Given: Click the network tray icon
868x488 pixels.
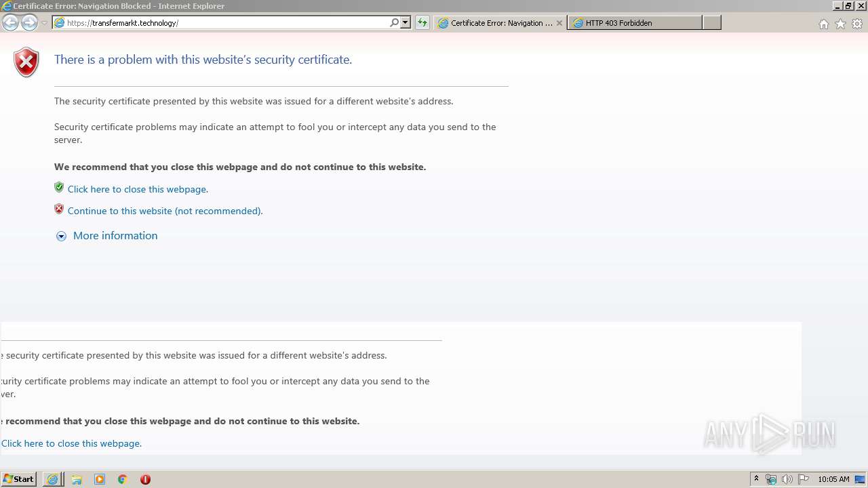Looking at the screenshot, I should [x=771, y=479].
